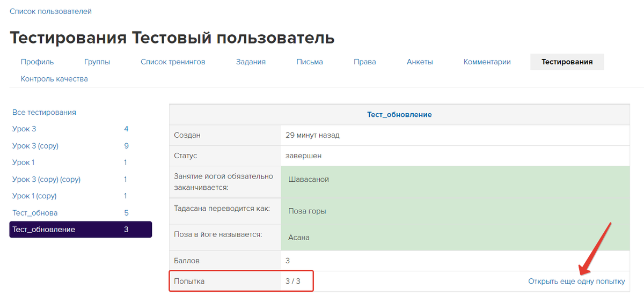This screenshot has width=644, height=303.
Task: Click Открыть еще одну попытку link
Action: (576, 281)
